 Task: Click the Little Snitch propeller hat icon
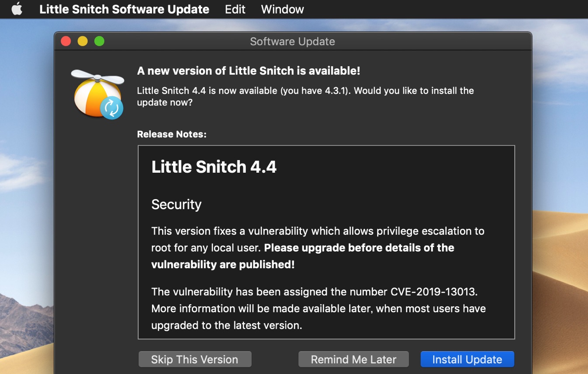click(97, 94)
